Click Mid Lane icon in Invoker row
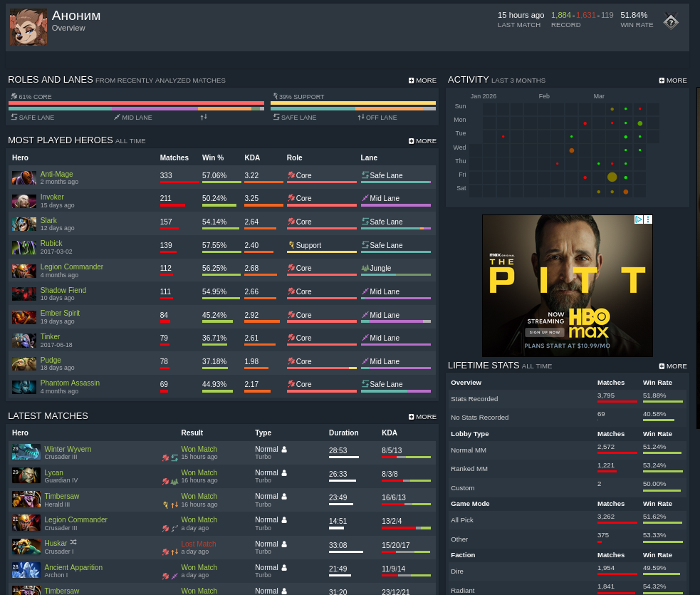 click(x=365, y=198)
